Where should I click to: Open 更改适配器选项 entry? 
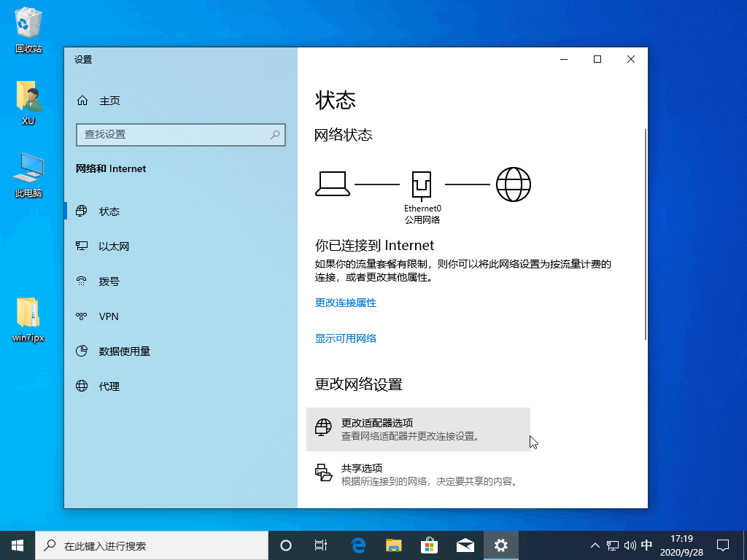point(418,429)
